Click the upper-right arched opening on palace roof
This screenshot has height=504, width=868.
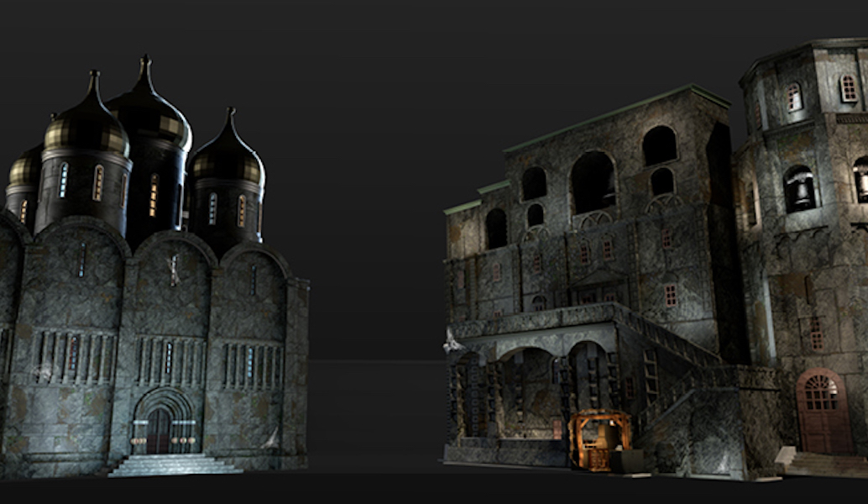point(660,145)
